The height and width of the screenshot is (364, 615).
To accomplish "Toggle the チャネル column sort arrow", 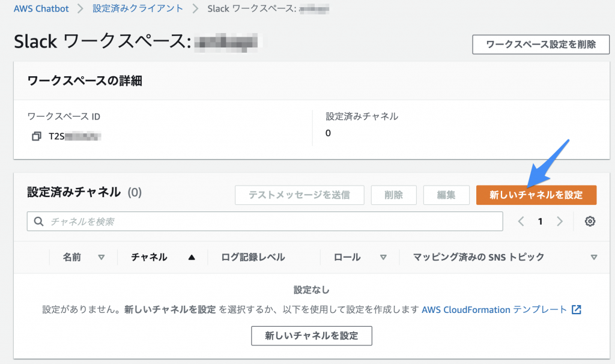I will pyautogui.click(x=192, y=257).
